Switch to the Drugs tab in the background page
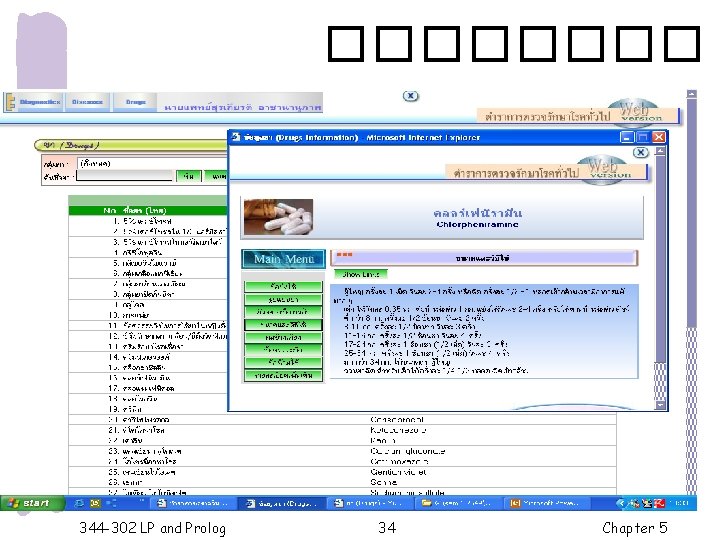This screenshot has height=540, width=720. tap(135, 102)
